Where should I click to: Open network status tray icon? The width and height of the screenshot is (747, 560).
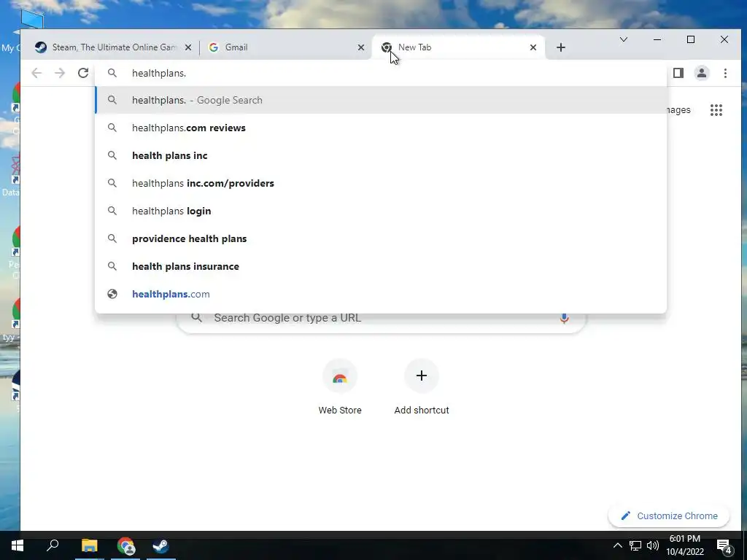point(635,545)
